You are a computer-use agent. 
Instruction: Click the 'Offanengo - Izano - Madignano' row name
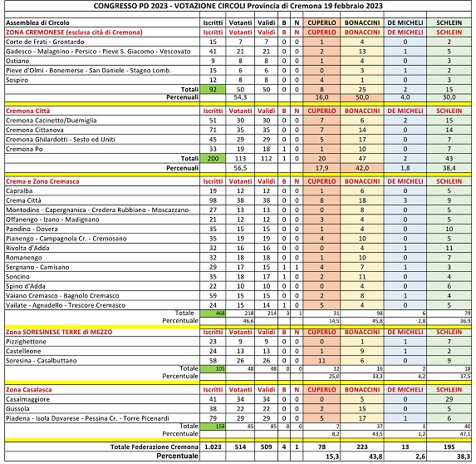[52, 220]
